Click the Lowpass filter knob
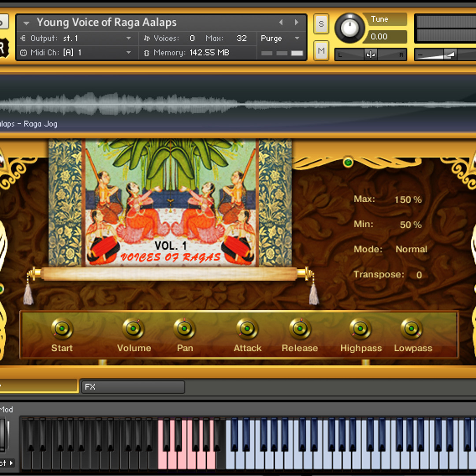Viewport: 476px width, 476px height. coord(412,329)
